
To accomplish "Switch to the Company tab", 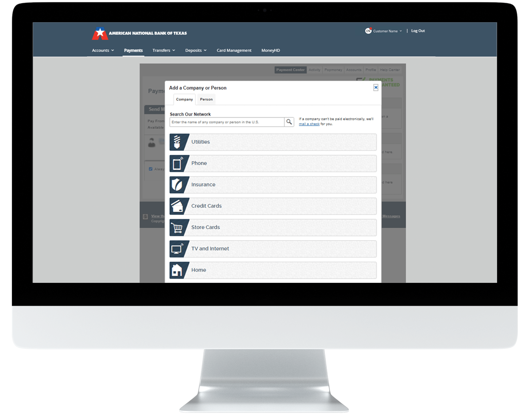I will (184, 99).
